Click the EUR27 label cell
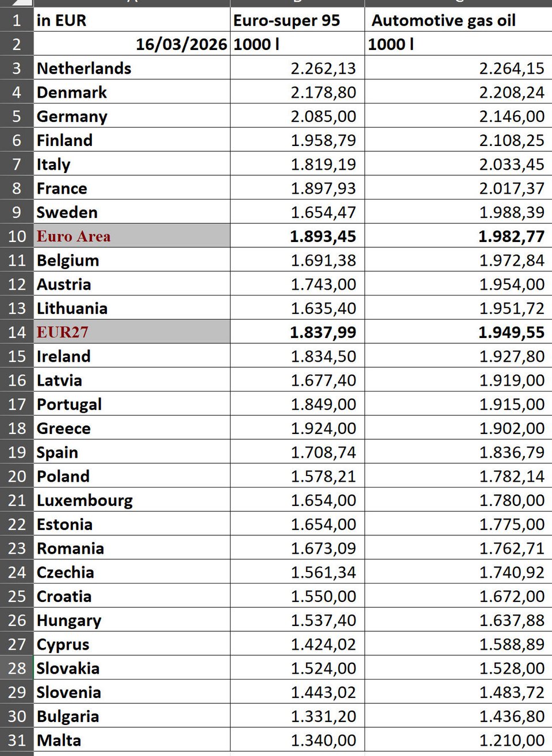 [62, 332]
